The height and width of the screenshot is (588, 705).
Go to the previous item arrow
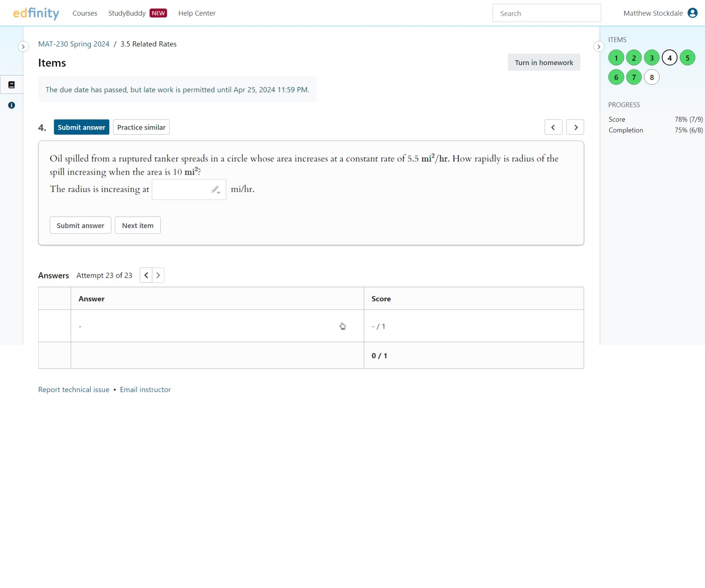[x=553, y=127]
